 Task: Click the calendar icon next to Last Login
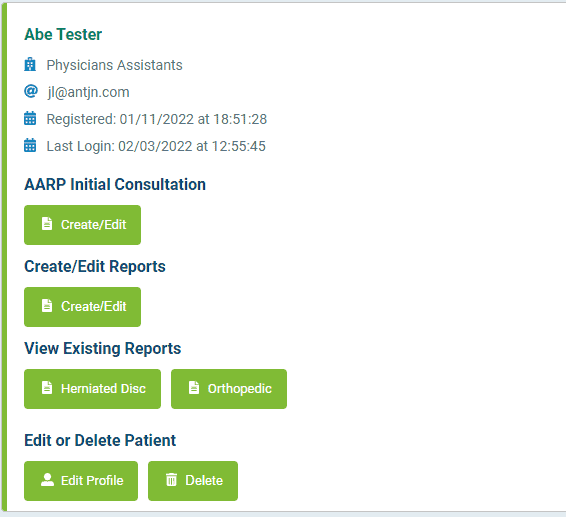click(30, 145)
